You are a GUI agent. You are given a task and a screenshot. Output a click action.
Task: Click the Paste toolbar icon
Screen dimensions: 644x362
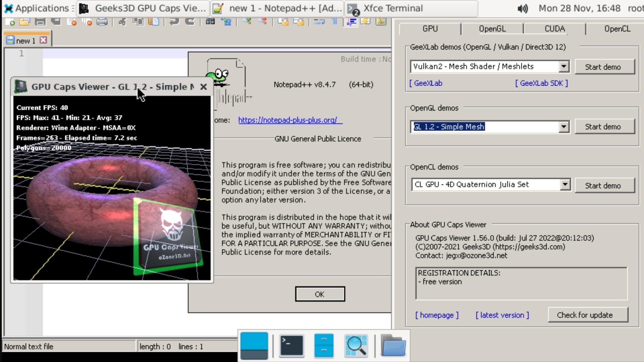[x=154, y=22]
